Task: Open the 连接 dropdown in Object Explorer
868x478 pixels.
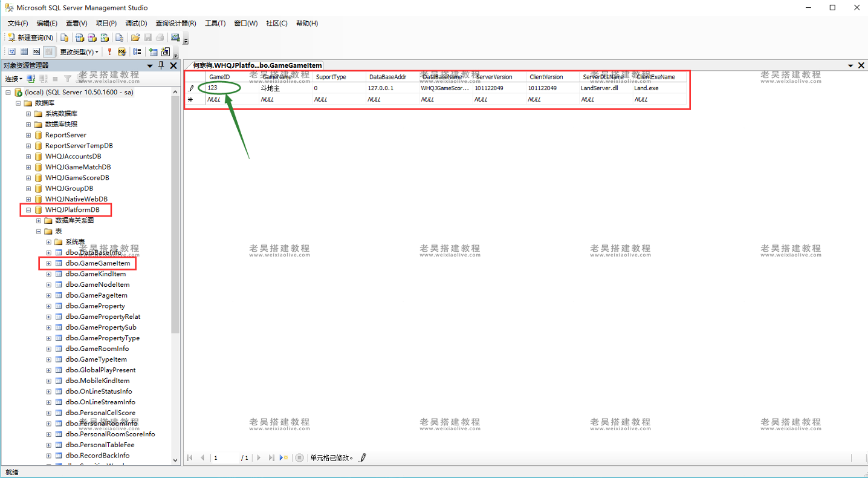Action: coord(13,79)
